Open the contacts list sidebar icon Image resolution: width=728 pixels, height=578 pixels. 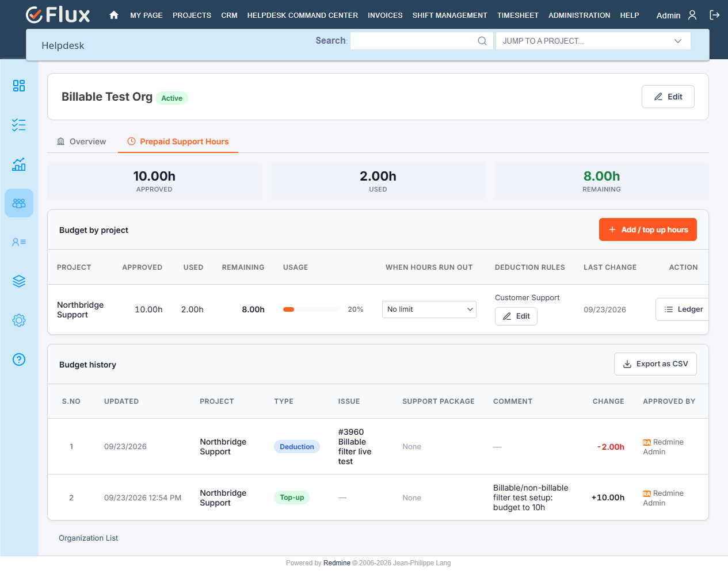pos(19,242)
